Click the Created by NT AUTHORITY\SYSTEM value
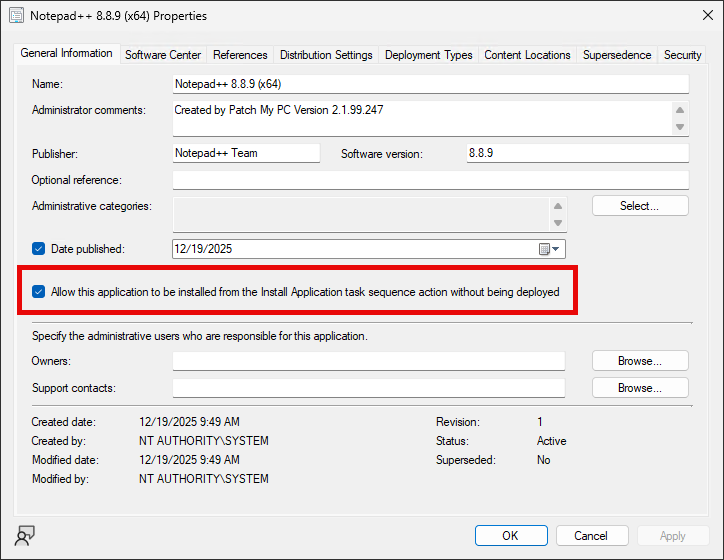 click(204, 441)
